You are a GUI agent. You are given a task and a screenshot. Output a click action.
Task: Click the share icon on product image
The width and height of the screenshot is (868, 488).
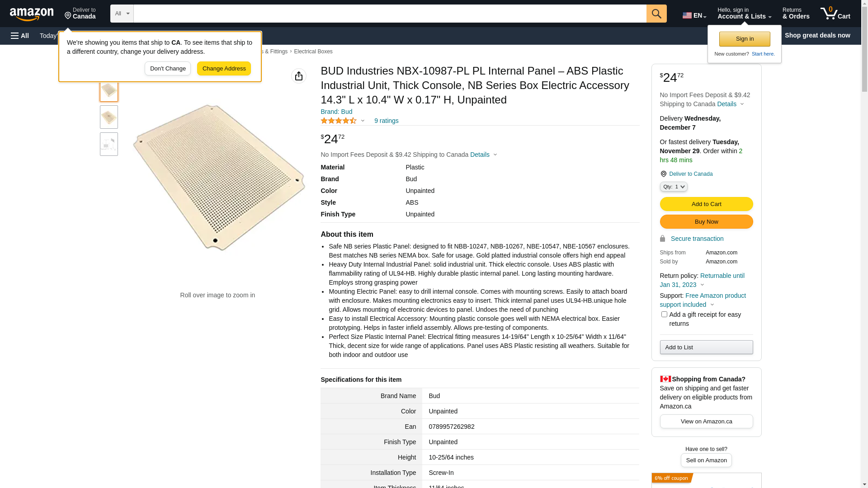click(299, 76)
